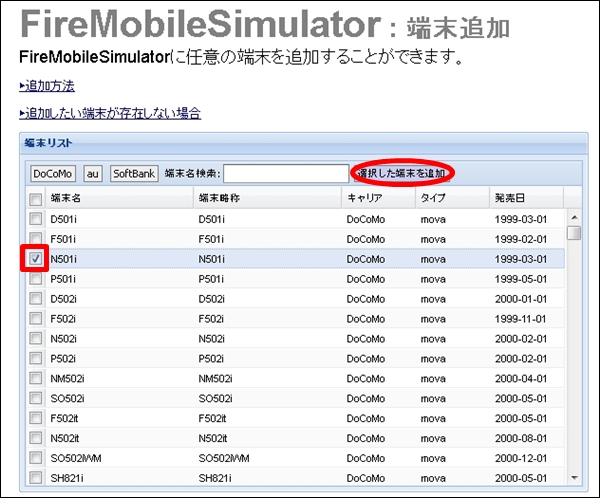Click mova type cell in SH821i row

(x=433, y=478)
